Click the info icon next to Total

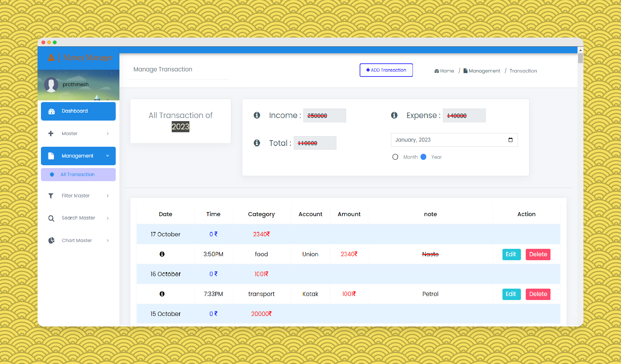[x=257, y=143]
